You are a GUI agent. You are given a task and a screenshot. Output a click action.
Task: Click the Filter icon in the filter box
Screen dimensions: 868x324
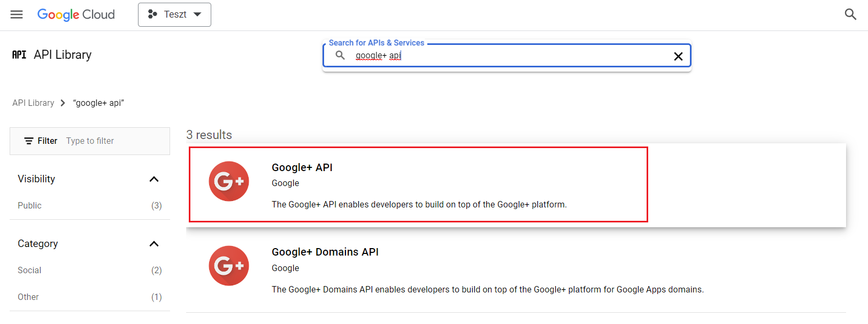click(29, 141)
